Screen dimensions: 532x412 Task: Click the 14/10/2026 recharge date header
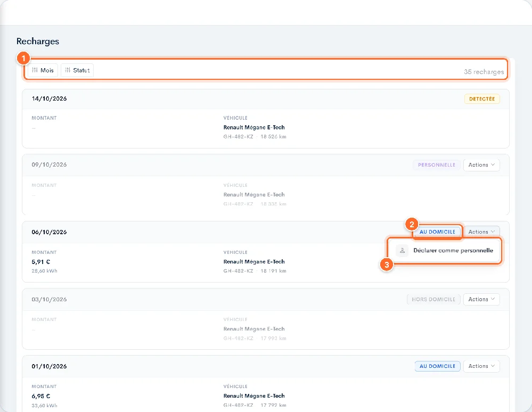49,98
